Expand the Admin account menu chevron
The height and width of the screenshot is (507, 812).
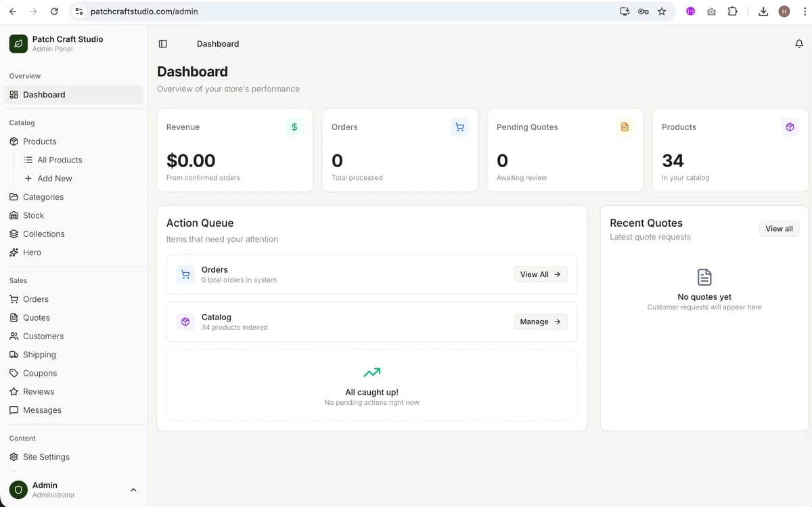(x=133, y=489)
